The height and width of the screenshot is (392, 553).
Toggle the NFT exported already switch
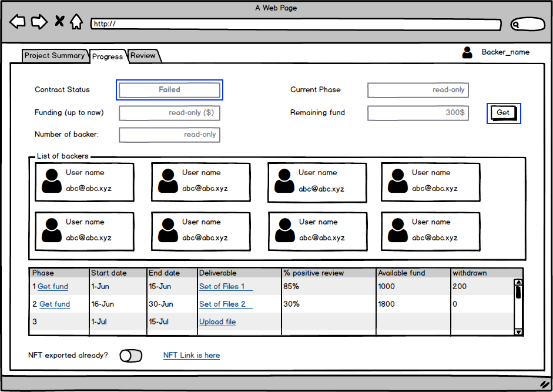click(x=131, y=356)
